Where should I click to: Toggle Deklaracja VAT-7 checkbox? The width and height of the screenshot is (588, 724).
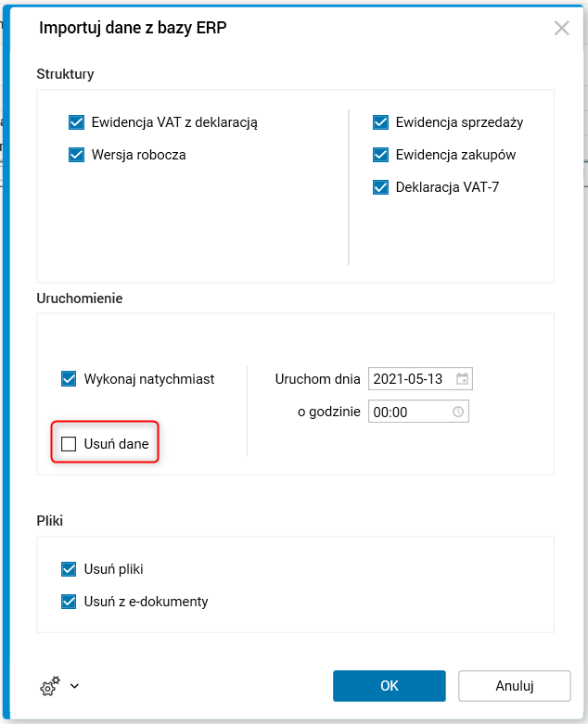point(380,187)
